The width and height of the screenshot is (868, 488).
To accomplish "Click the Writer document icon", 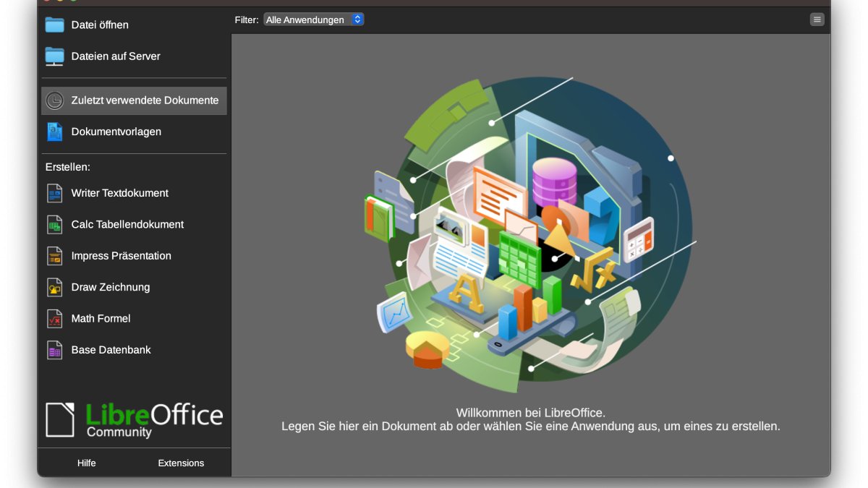I will pyautogui.click(x=55, y=193).
